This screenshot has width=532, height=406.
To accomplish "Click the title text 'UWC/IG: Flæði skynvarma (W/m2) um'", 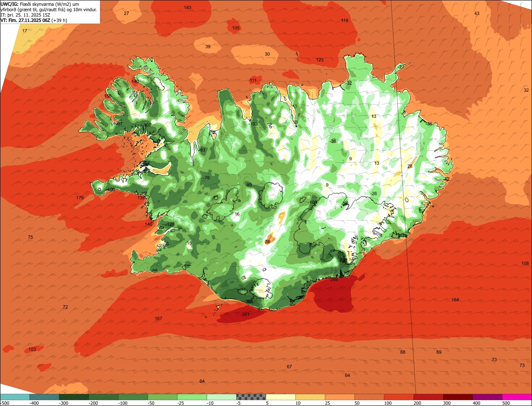I will click(x=40, y=4).
